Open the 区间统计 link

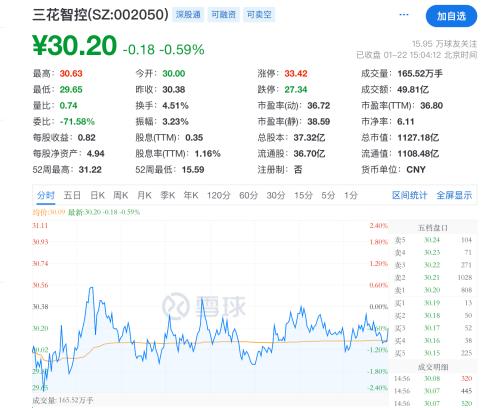coord(409,195)
